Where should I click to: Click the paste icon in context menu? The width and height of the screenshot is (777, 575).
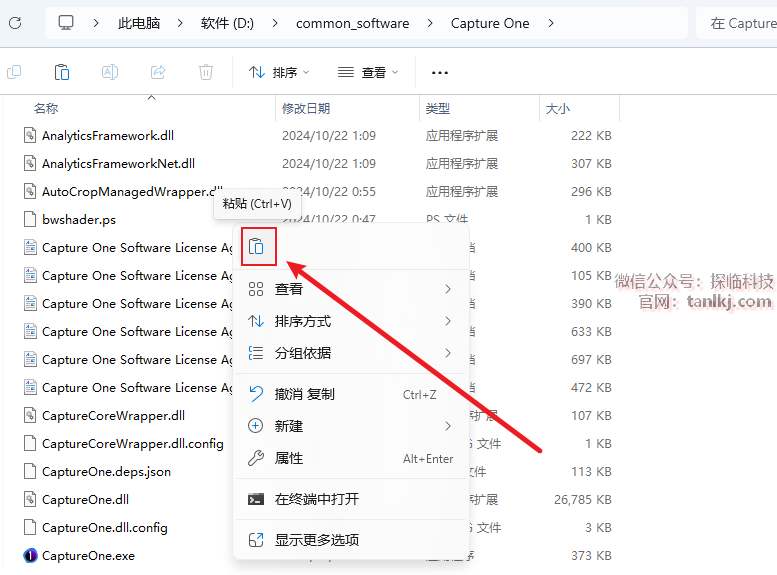point(256,246)
